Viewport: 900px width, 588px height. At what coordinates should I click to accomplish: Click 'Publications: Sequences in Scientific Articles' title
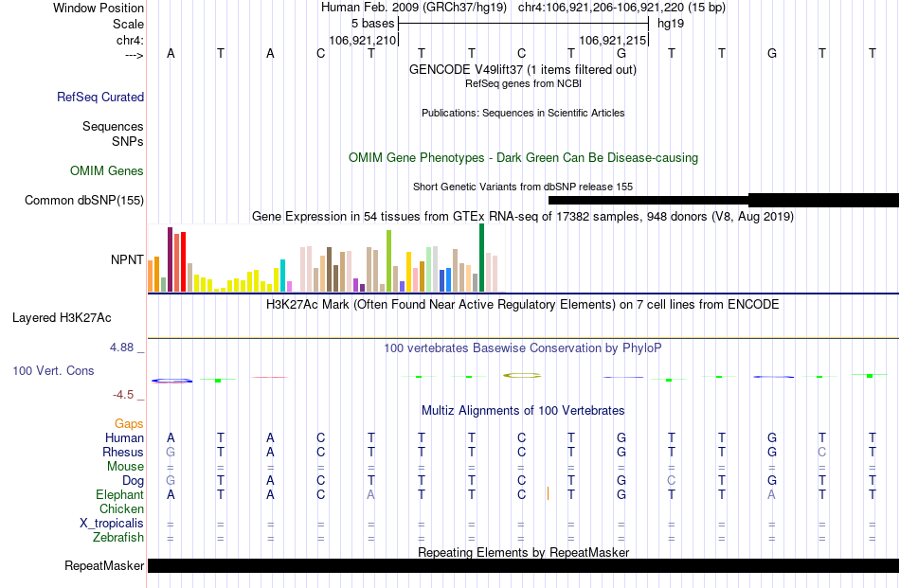pyautogui.click(x=523, y=113)
